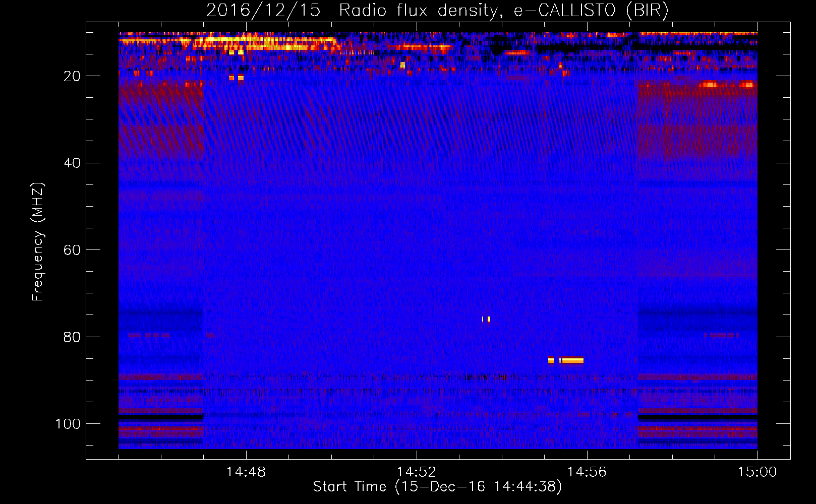Click the 100 MHz frequency tick label
Image resolution: width=816 pixels, height=504 pixels.
pos(68,424)
